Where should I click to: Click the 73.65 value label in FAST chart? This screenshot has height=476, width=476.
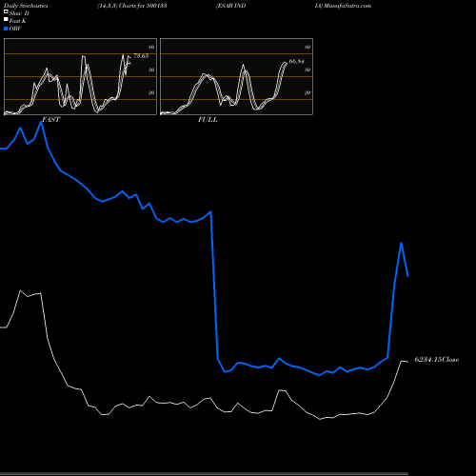click(x=141, y=56)
